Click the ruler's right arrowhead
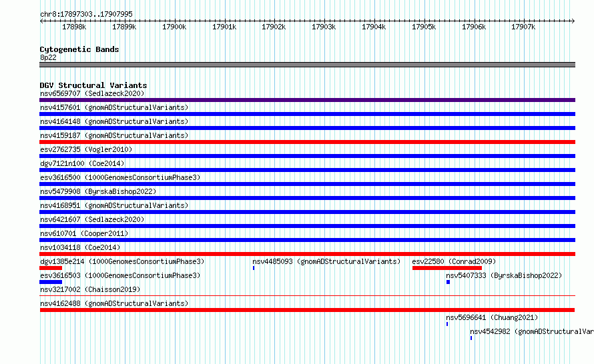Viewport: 594px width, 364px height. (573, 21)
